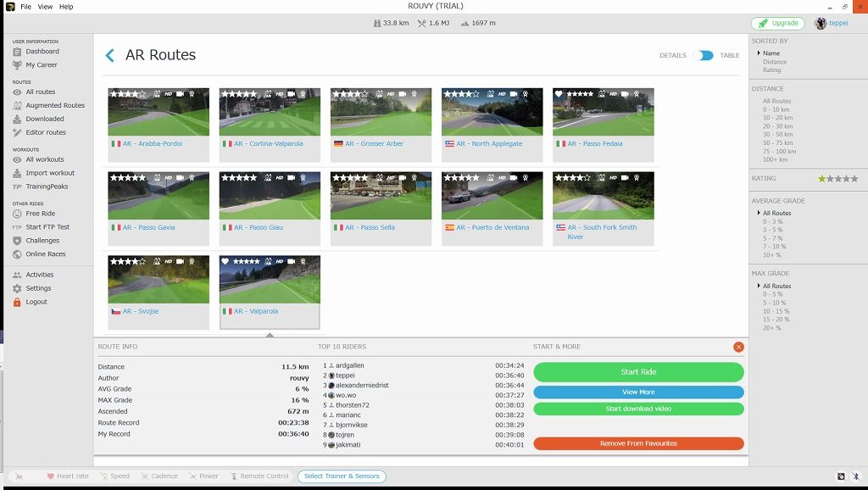This screenshot has height=490, width=868.
Task: Click Remove From Favourites button
Action: (638, 443)
